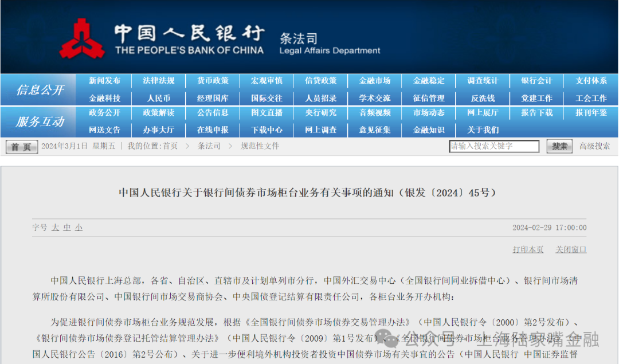Image resolution: width=619 pixels, height=364 pixels.
Task: Click the 关闭窗口 close window link
Action: point(571,249)
